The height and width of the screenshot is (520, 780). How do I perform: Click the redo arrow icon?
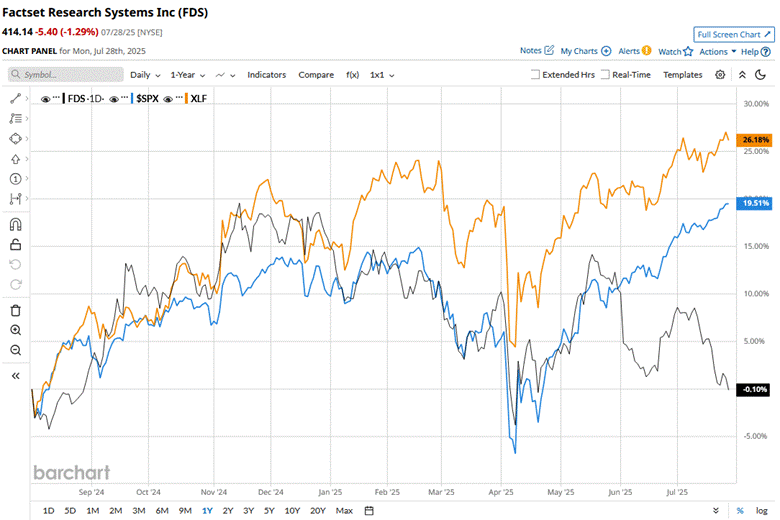pyautogui.click(x=15, y=284)
